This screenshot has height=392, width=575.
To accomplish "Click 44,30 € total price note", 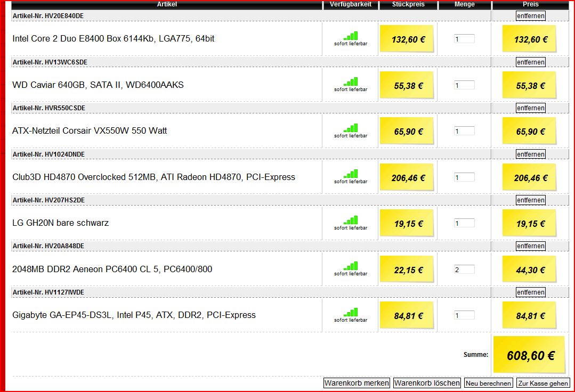I will point(530,269).
